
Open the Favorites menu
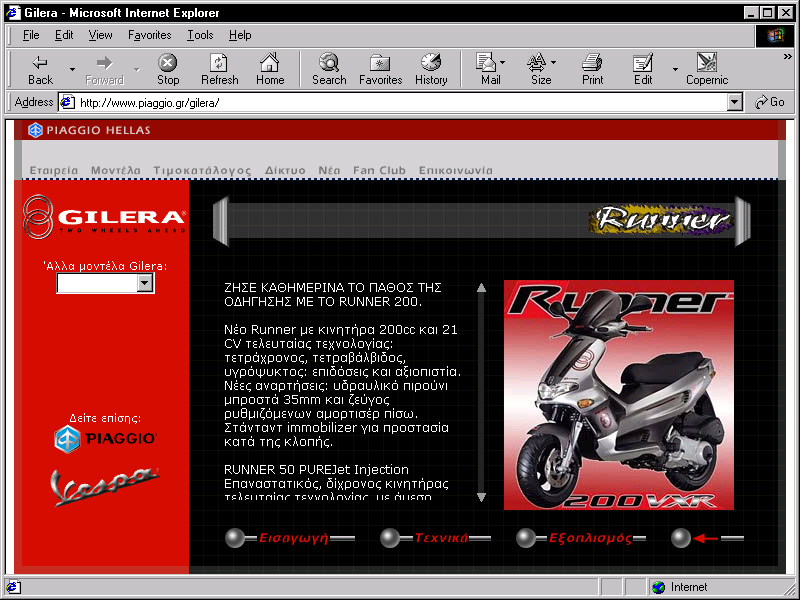(x=149, y=35)
